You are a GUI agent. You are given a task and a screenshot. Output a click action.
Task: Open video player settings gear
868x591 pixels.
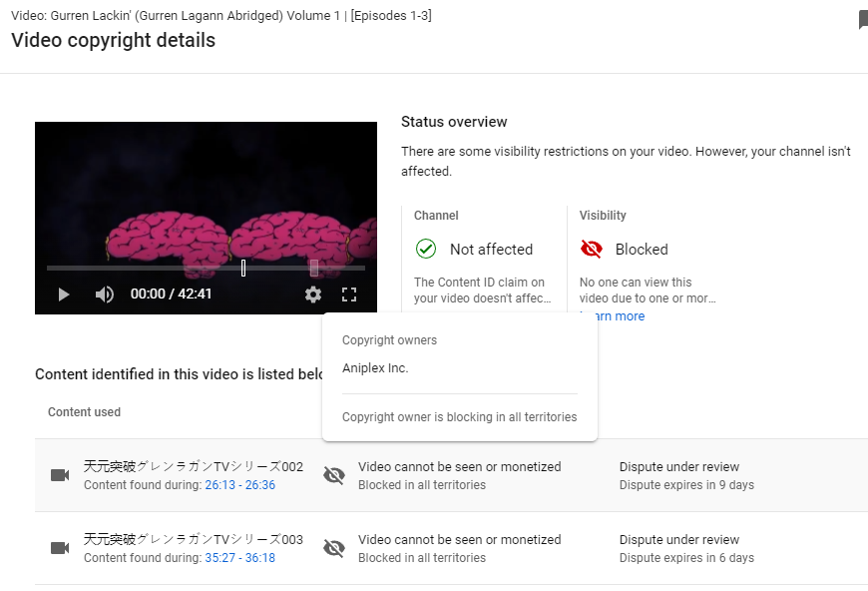click(312, 295)
